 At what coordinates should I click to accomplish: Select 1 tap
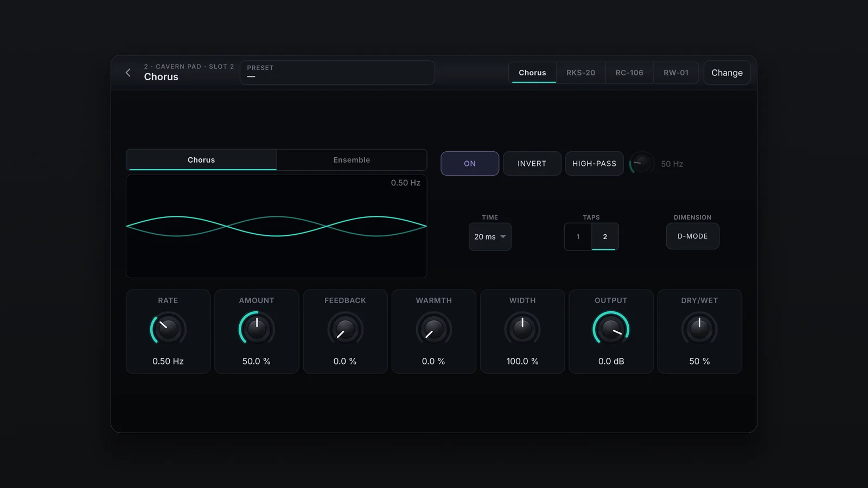(x=578, y=236)
